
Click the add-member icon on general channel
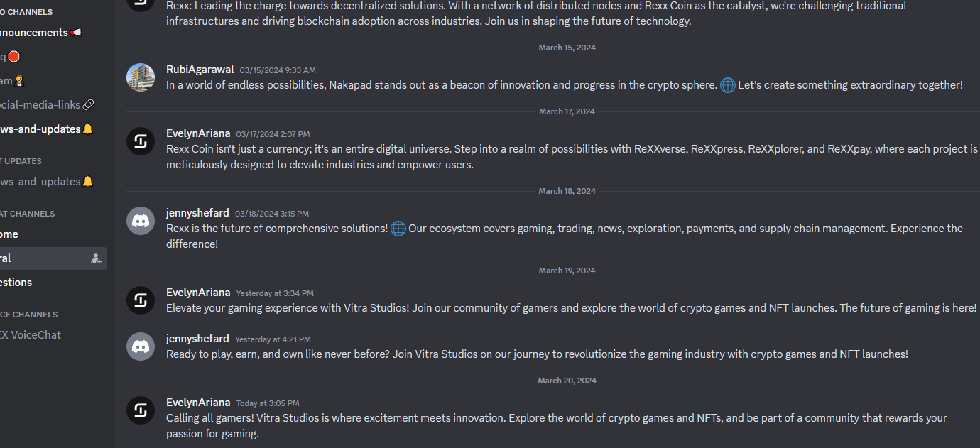(x=96, y=258)
